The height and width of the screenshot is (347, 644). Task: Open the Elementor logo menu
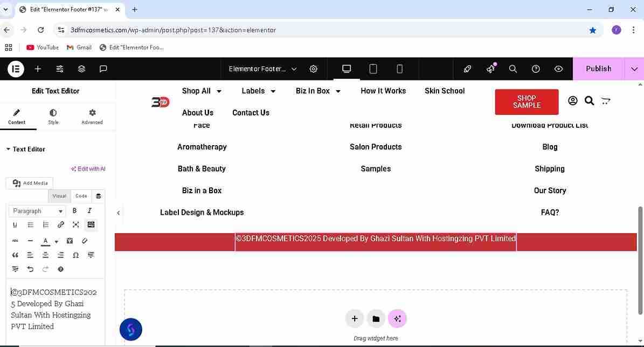click(16, 69)
